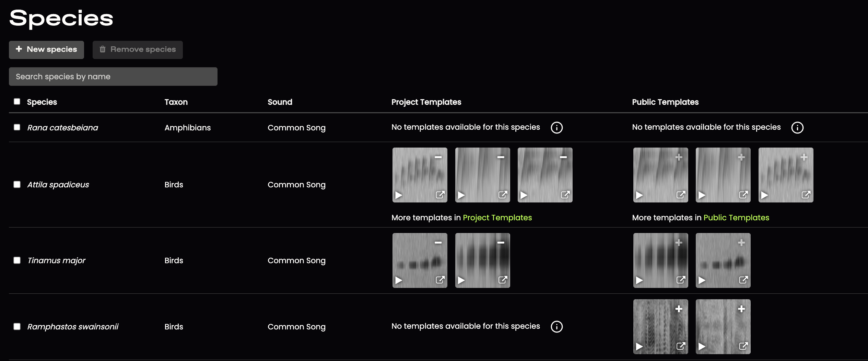The image size is (868, 361).
Task: Open the Project Templates link
Action: click(x=497, y=218)
